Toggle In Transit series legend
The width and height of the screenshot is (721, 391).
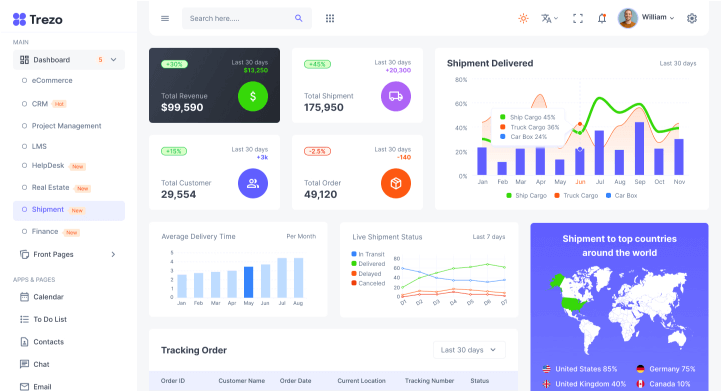tap(368, 254)
